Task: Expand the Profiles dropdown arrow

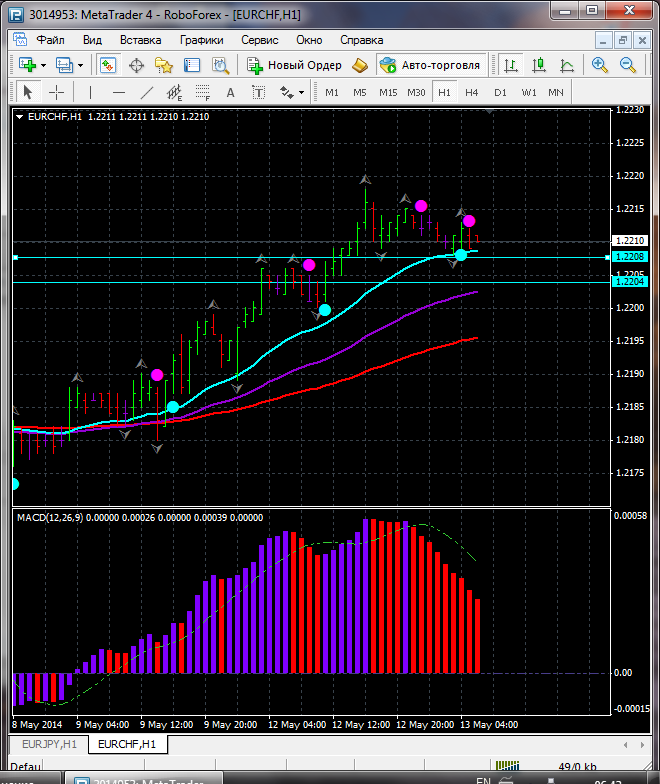Action: tap(81, 65)
